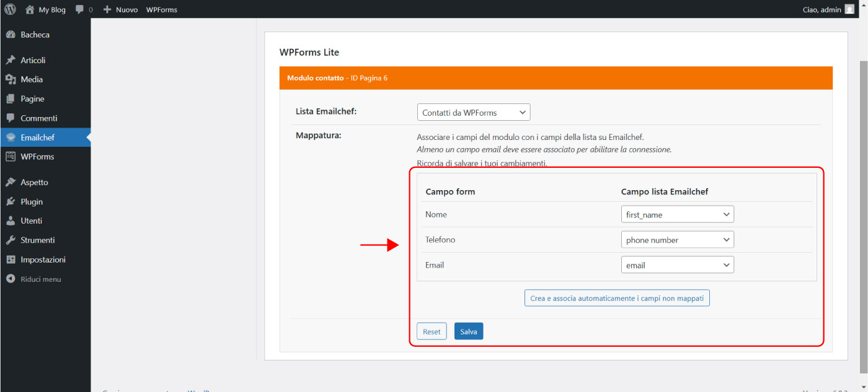Screen dimensions: 868x392
Task: Click Crea e associa automaticamente button
Action: tap(617, 298)
